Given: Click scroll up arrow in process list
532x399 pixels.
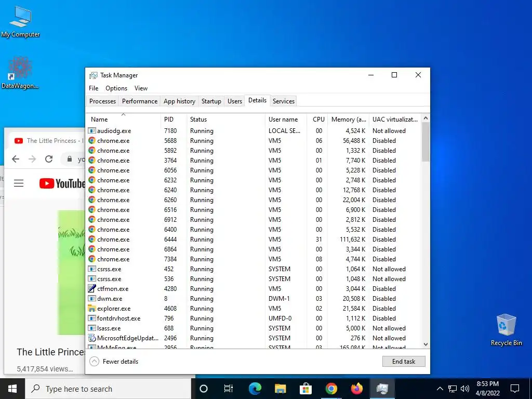Looking at the screenshot, I should pyautogui.click(x=425, y=118).
